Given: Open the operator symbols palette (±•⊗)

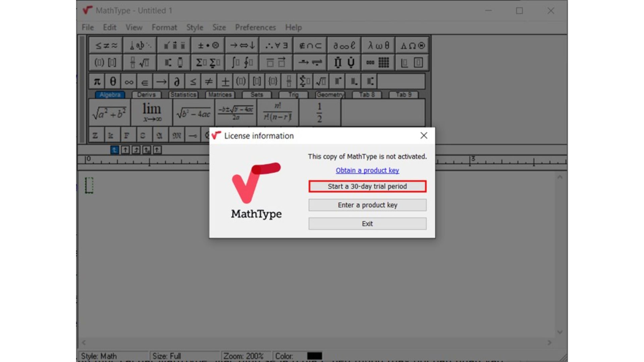Looking at the screenshot, I should 208,45.
